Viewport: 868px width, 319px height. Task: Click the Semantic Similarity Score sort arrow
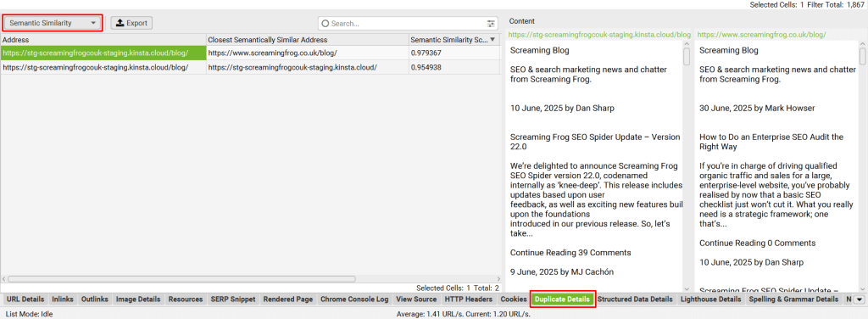492,40
